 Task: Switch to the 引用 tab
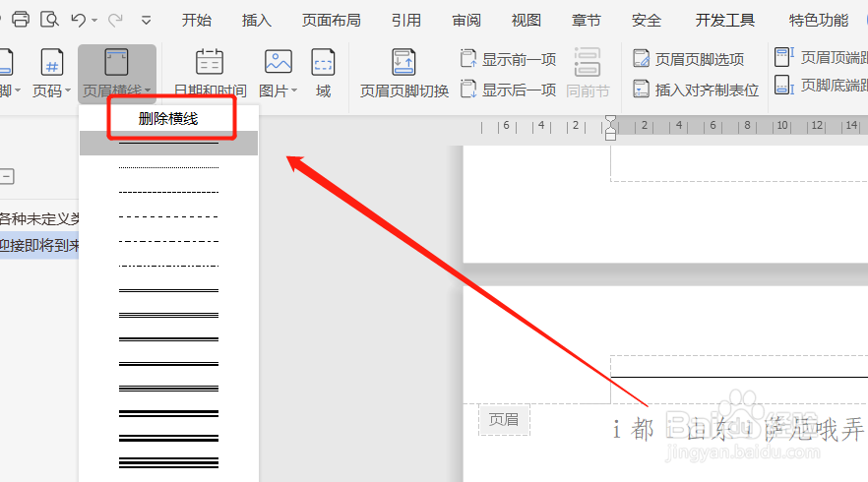coord(405,21)
